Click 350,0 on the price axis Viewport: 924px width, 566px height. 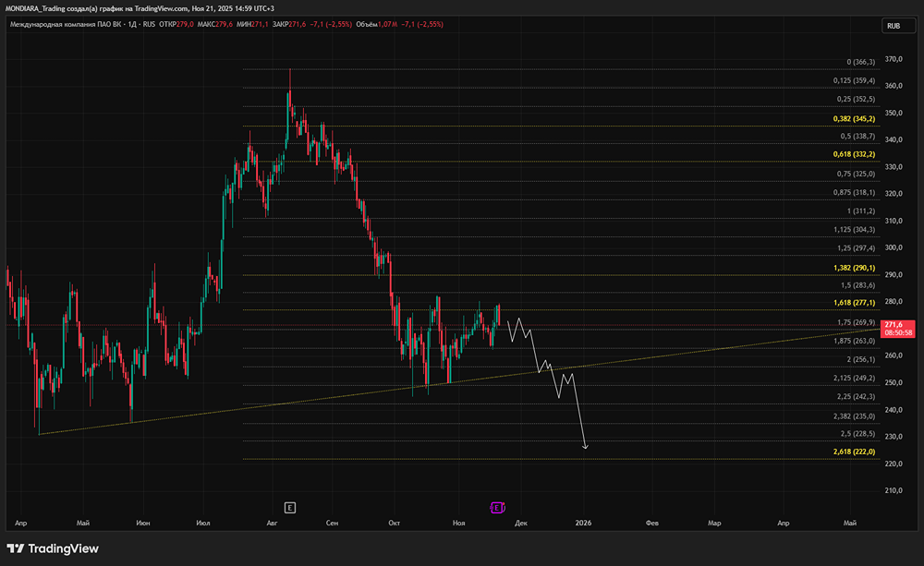click(x=894, y=113)
